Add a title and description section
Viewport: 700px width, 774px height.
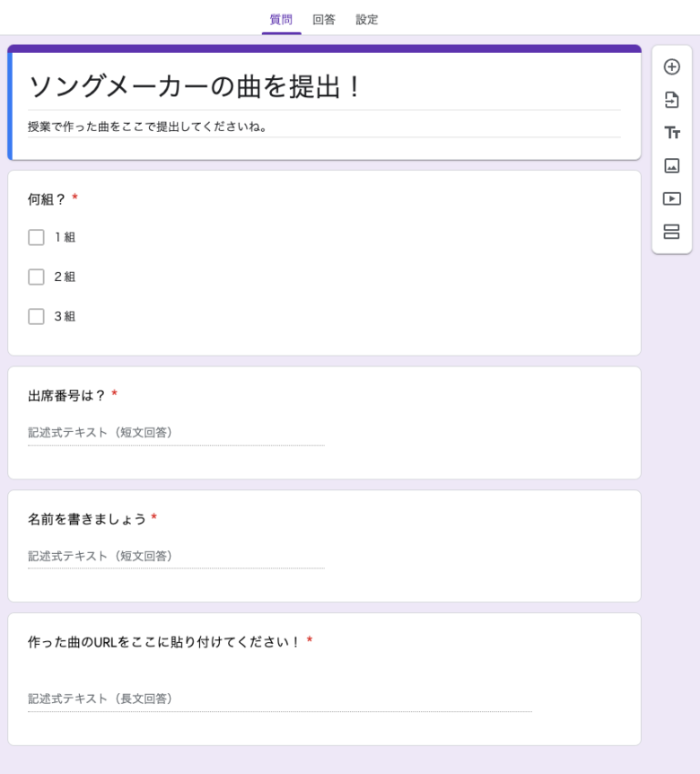pos(671,133)
